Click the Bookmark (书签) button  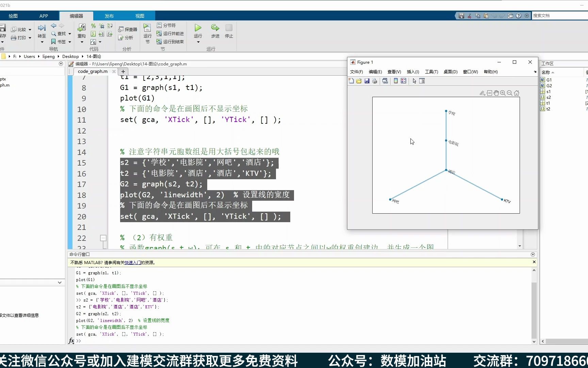point(59,42)
